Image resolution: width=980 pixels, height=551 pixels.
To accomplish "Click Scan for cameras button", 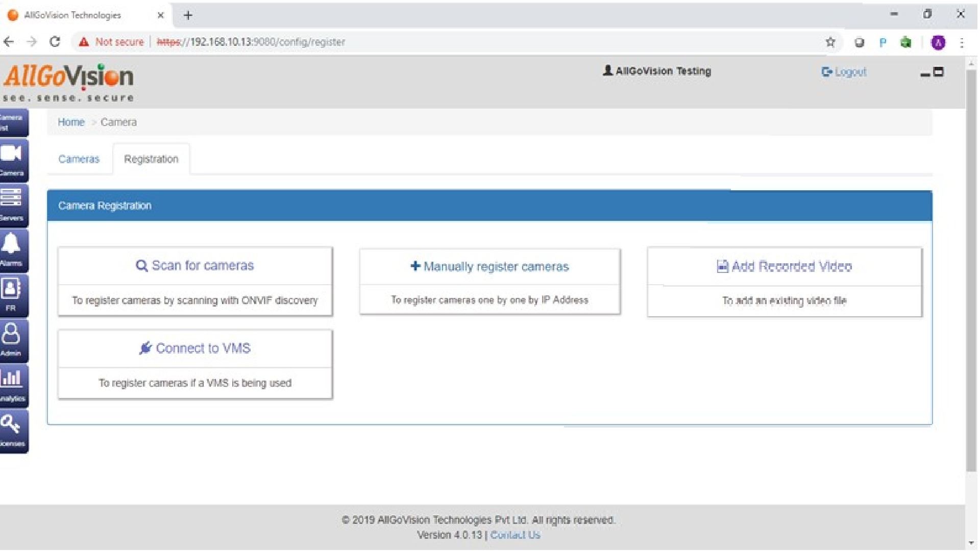I will point(195,266).
